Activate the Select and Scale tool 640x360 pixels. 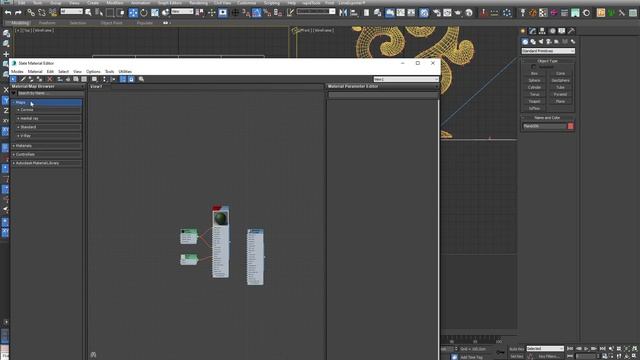(155, 13)
